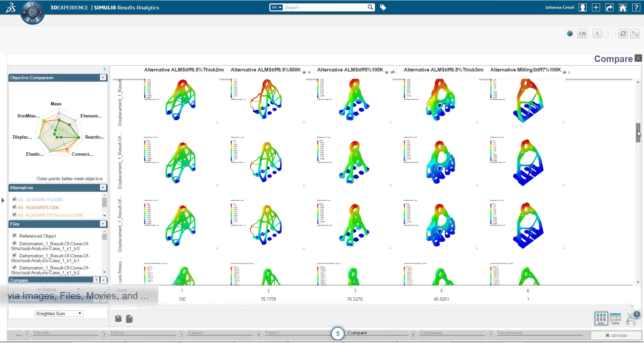Viewport: 644px width, 343px height.
Task: Go to the Recommend step
Action: (491, 335)
